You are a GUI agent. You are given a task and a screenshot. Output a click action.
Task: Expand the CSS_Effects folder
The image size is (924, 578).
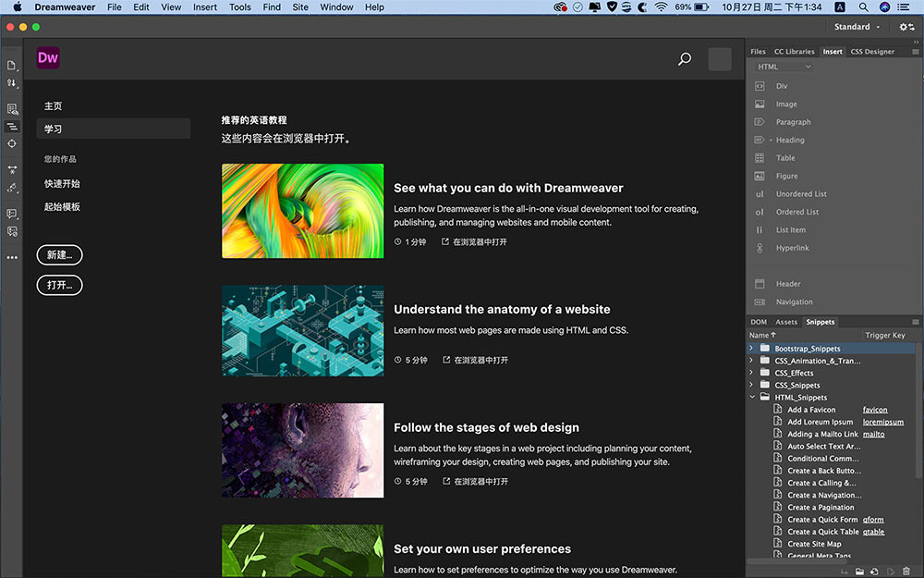tap(751, 373)
